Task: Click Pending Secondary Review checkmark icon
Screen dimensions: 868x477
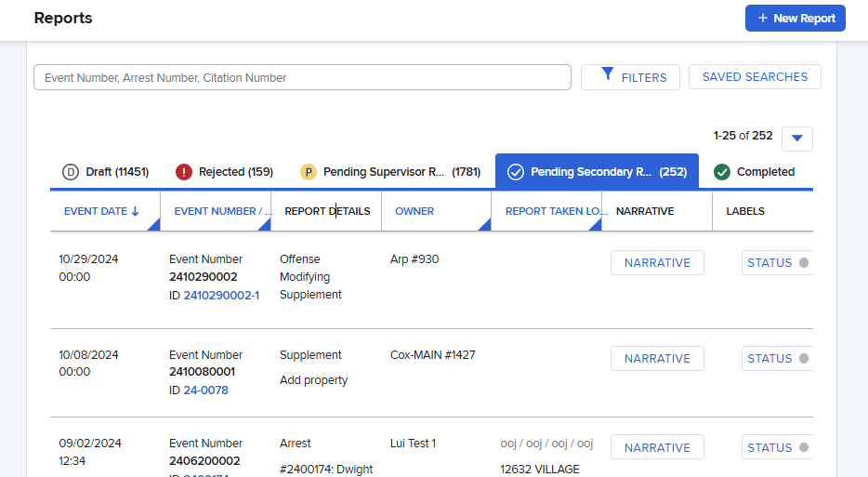Action: click(515, 172)
